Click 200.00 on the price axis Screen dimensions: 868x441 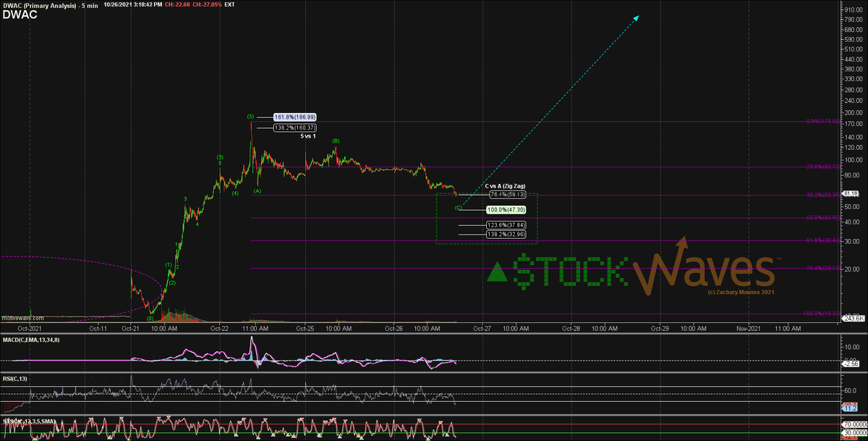pyautogui.click(x=854, y=113)
